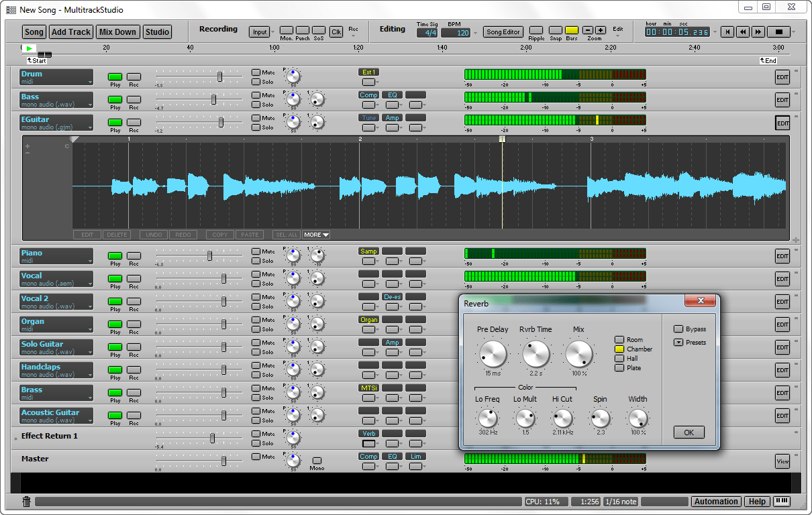
Task: Click the Automation button in the status bar
Action: tap(716, 501)
